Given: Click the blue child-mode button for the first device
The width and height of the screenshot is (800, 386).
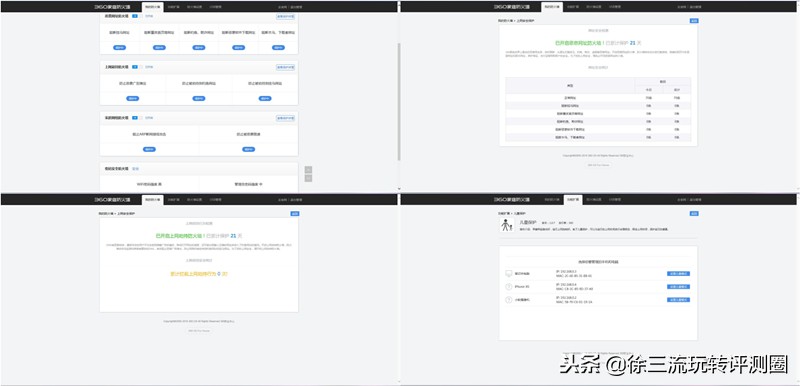Looking at the screenshot, I should tap(678, 274).
